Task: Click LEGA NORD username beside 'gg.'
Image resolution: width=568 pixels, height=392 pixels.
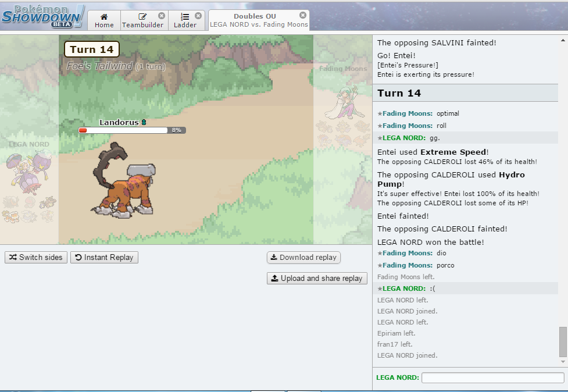Action: [x=404, y=138]
